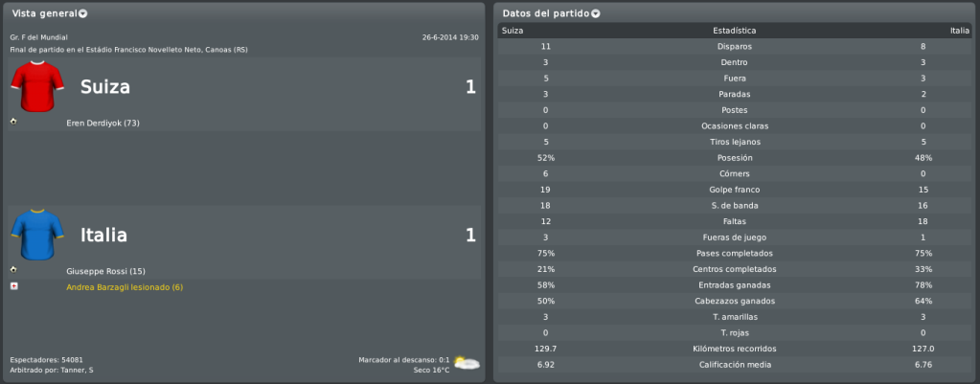980x384 pixels.
Task: Click the Suiza column header
Action: point(513,31)
